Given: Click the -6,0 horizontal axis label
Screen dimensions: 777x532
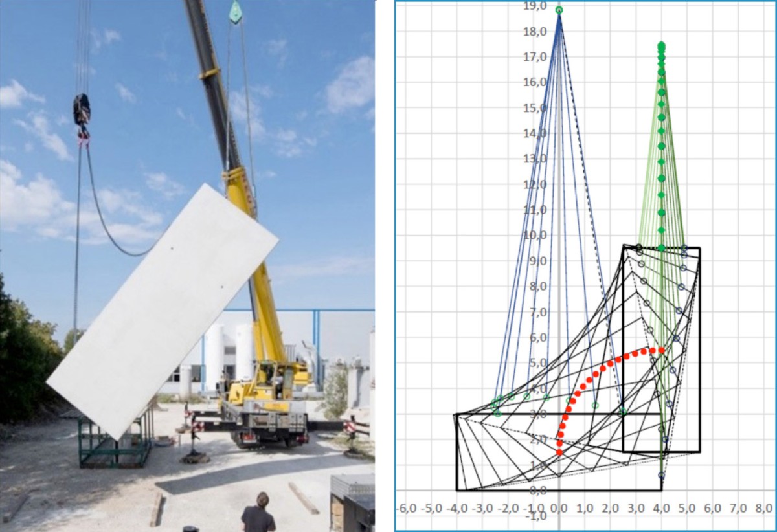Looking at the screenshot, I should click(x=407, y=510).
